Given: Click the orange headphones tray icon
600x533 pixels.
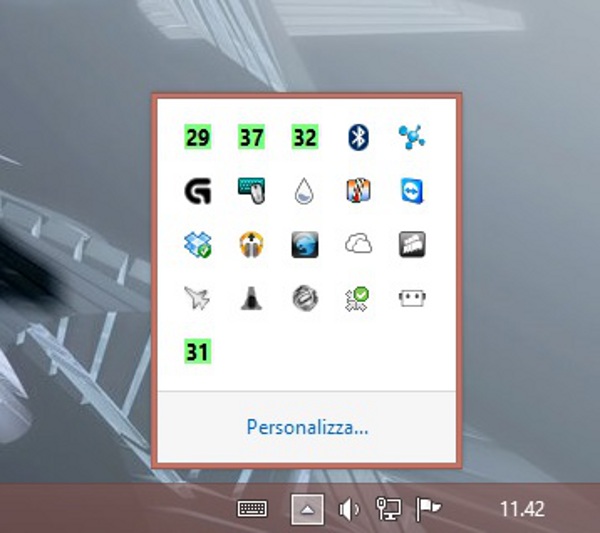Looking at the screenshot, I should [251, 244].
